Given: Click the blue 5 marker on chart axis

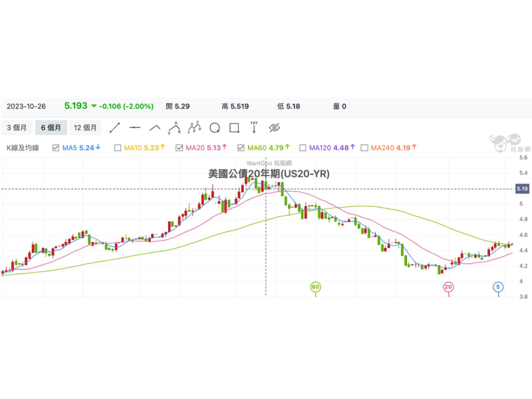Looking at the screenshot, I should click(x=498, y=287).
